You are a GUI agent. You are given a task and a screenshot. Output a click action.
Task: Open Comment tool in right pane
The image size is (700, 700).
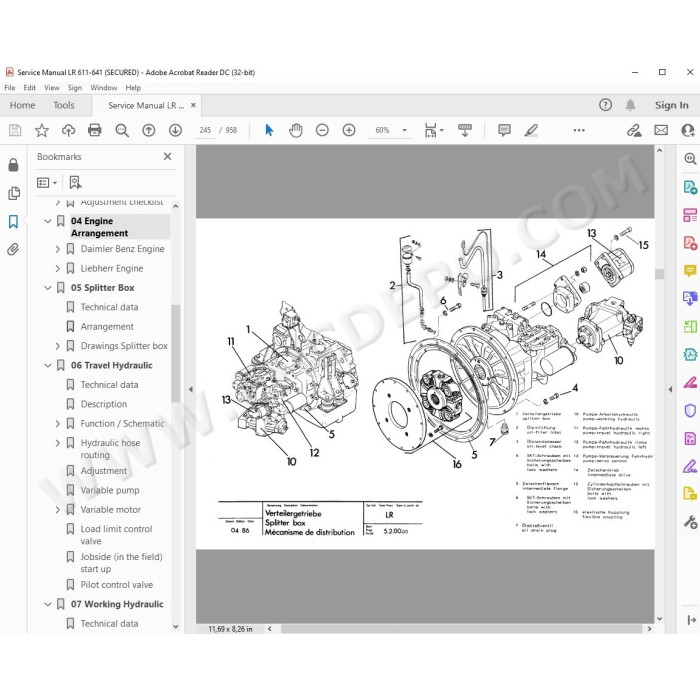point(690,271)
